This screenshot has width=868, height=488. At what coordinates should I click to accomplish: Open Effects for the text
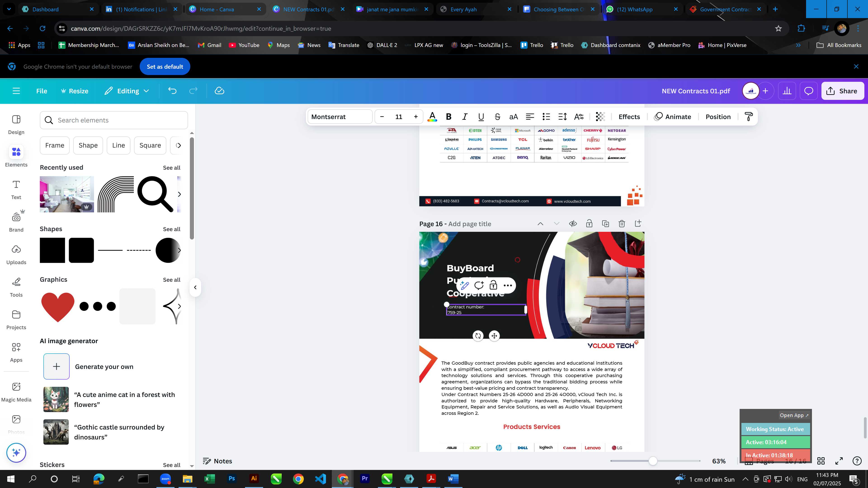629,117
